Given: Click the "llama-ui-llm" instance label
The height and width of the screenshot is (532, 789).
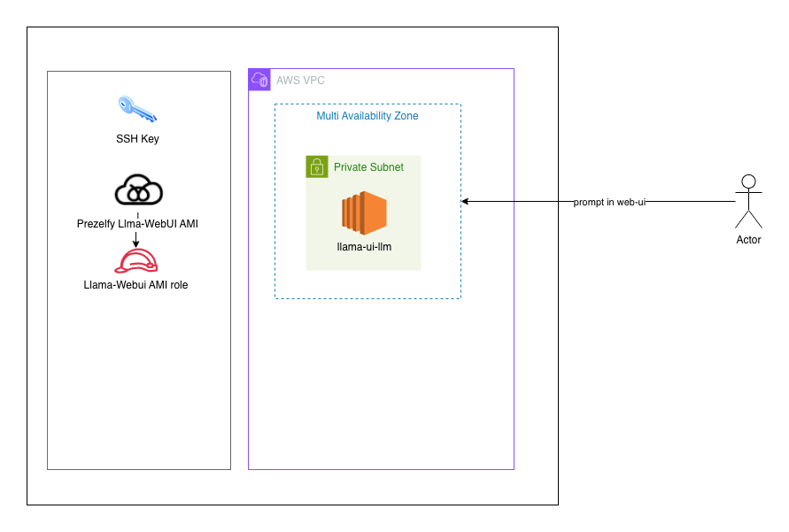Looking at the screenshot, I should [363, 247].
